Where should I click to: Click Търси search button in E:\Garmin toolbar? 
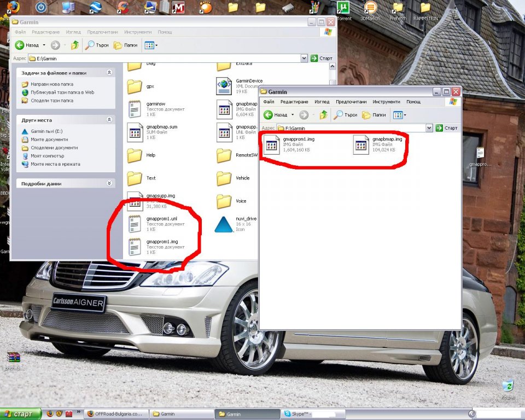pos(97,45)
